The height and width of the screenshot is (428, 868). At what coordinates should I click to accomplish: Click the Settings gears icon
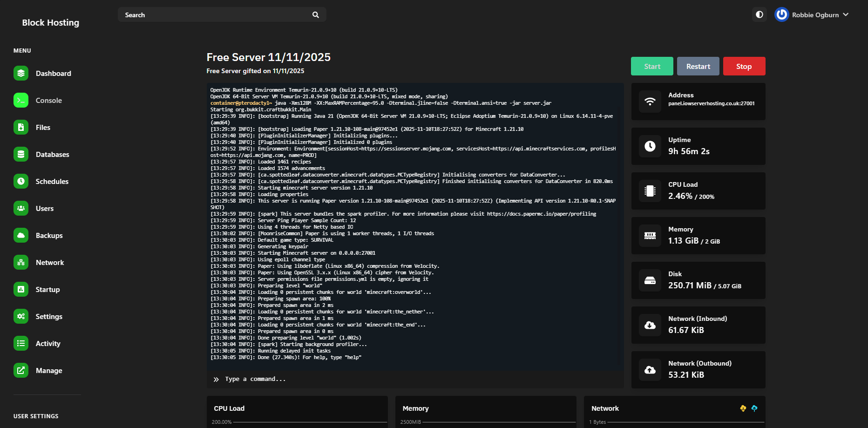(x=21, y=316)
